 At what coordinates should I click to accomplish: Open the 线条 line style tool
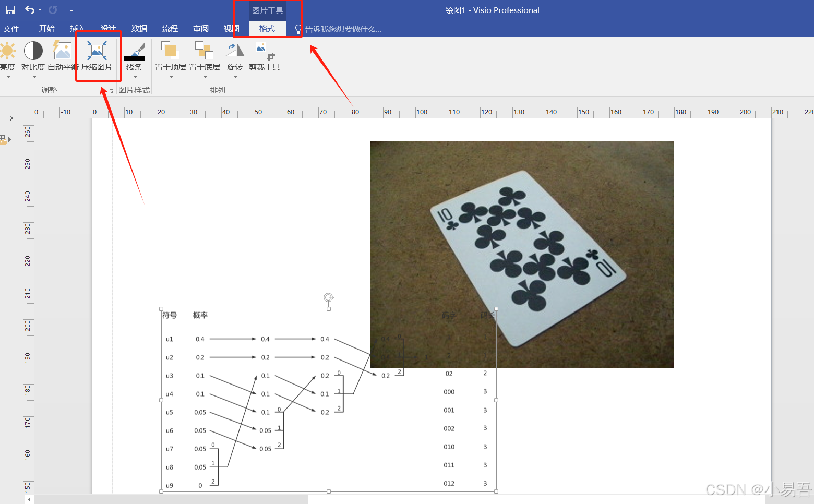click(x=134, y=56)
